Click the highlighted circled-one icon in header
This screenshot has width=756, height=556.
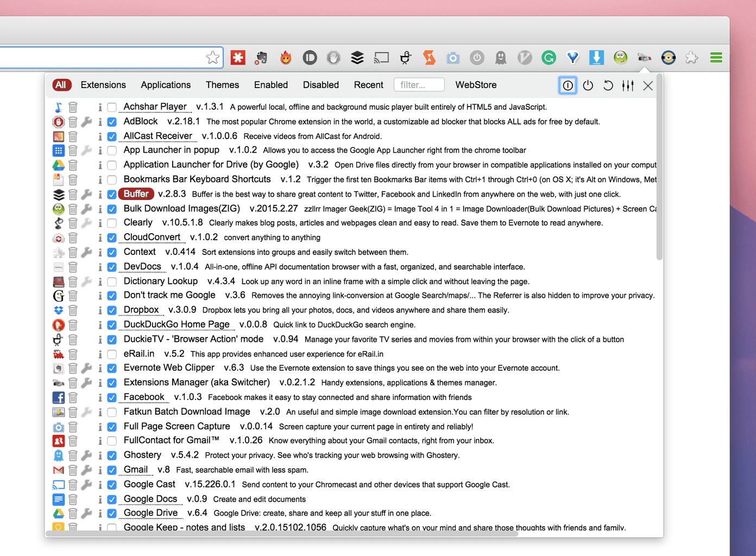pyautogui.click(x=568, y=85)
